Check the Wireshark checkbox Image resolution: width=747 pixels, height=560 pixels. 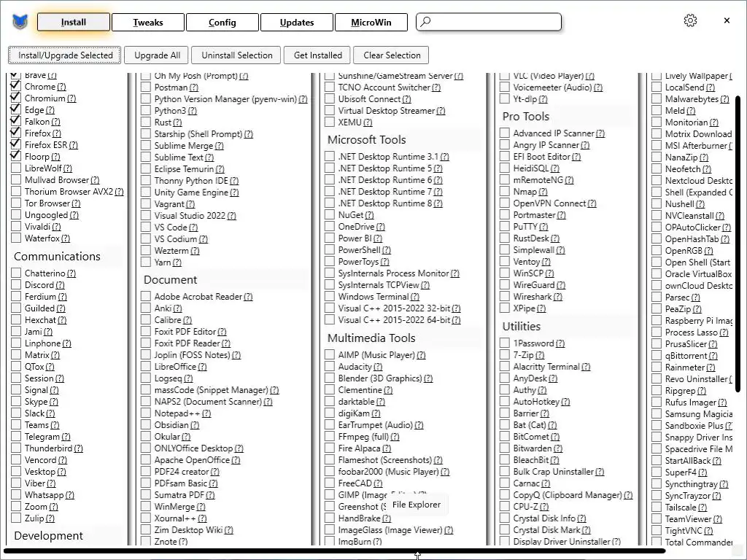(x=505, y=296)
